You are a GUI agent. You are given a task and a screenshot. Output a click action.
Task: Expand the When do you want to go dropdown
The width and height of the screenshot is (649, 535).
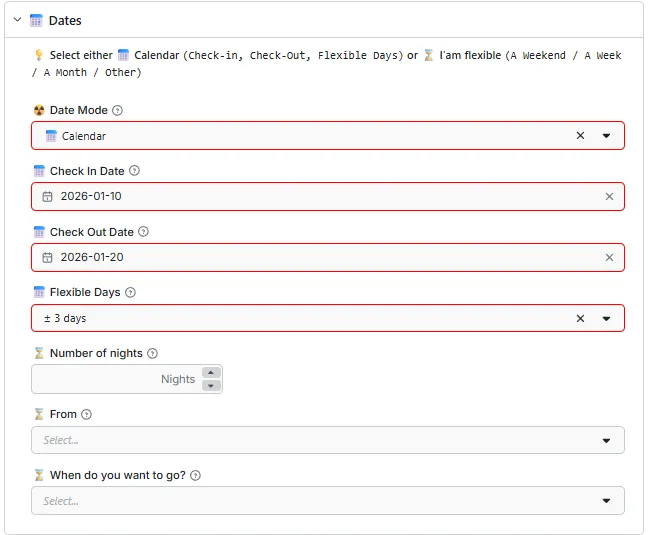point(606,501)
